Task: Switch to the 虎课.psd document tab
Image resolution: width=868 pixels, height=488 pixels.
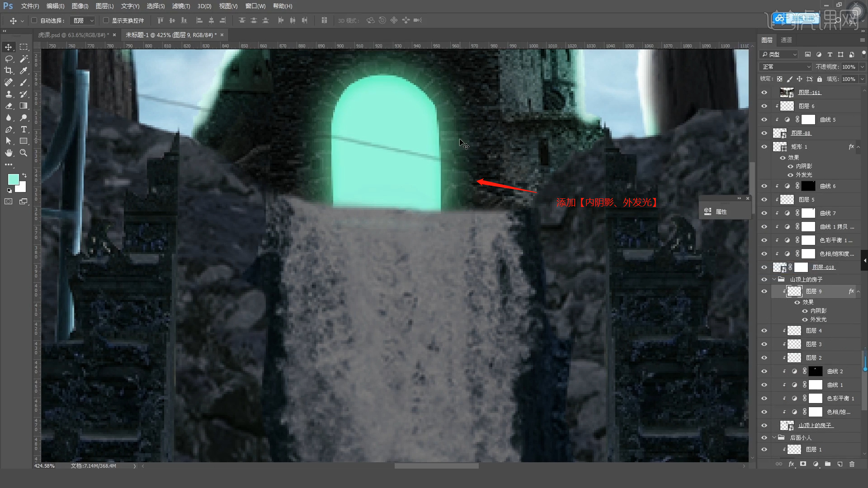Action: click(x=72, y=35)
